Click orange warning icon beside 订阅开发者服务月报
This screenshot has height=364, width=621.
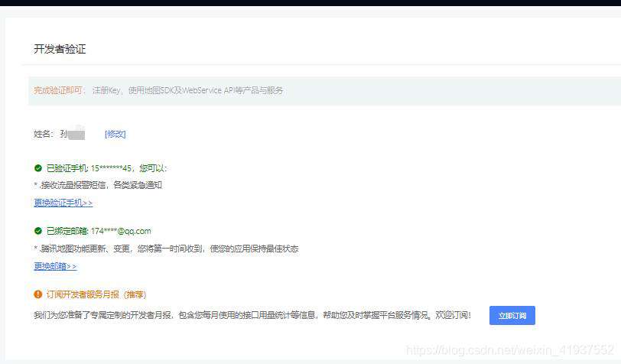click(38, 294)
